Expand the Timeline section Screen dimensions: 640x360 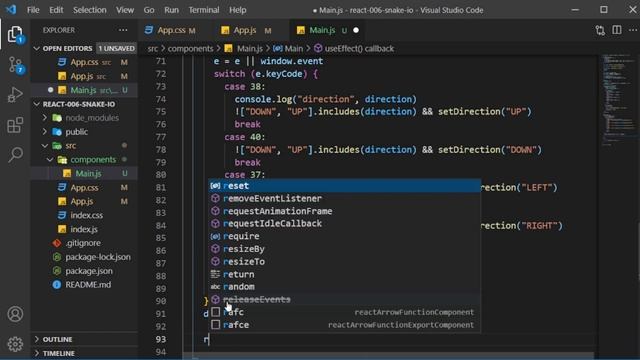coord(84,353)
